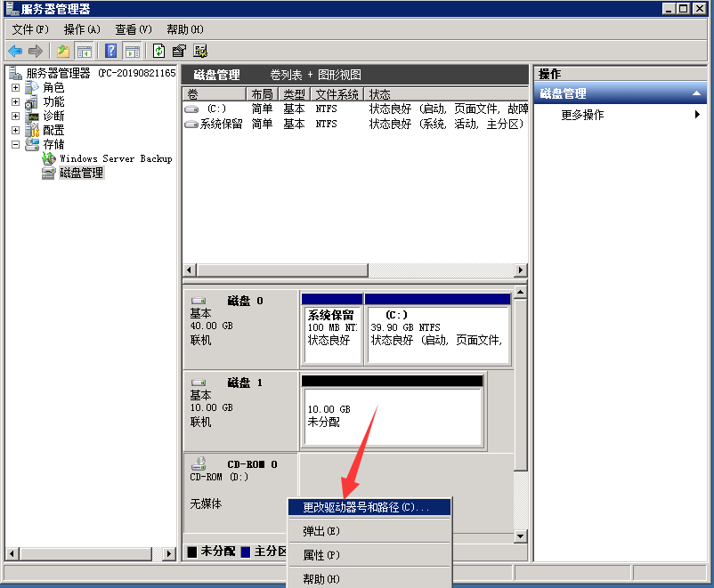Expand 更多操作 in the actions pane
Image resolution: width=714 pixels, height=588 pixels.
pos(582,115)
